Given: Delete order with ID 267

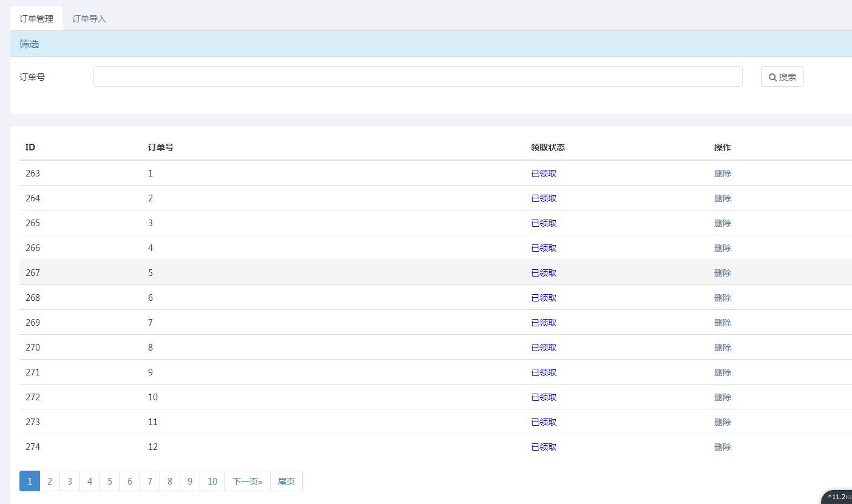Looking at the screenshot, I should [x=723, y=273].
